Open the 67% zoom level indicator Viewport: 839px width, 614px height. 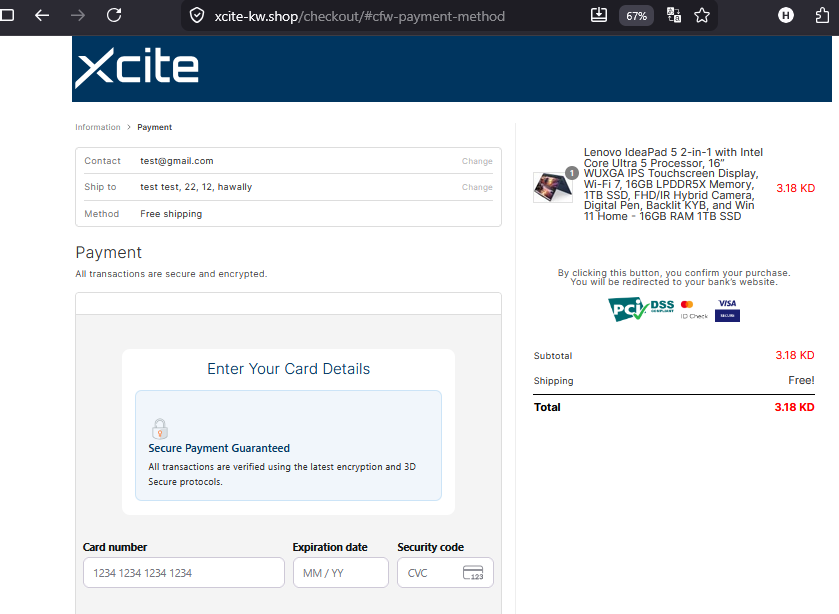point(636,16)
